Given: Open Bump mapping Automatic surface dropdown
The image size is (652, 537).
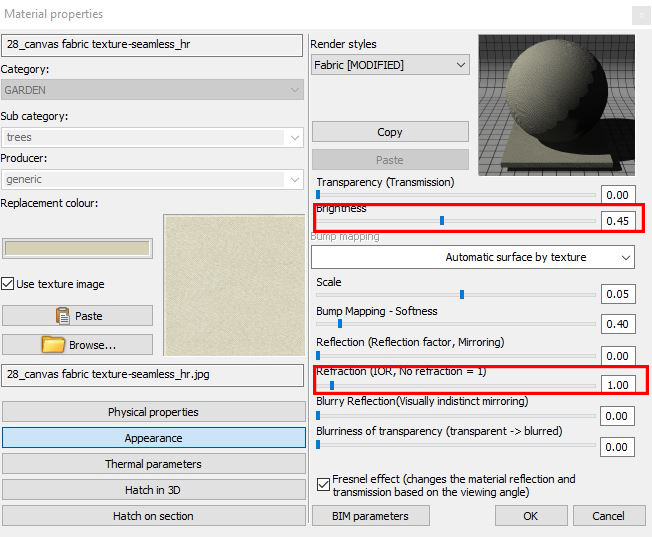Looking at the screenshot, I should pos(473,257).
